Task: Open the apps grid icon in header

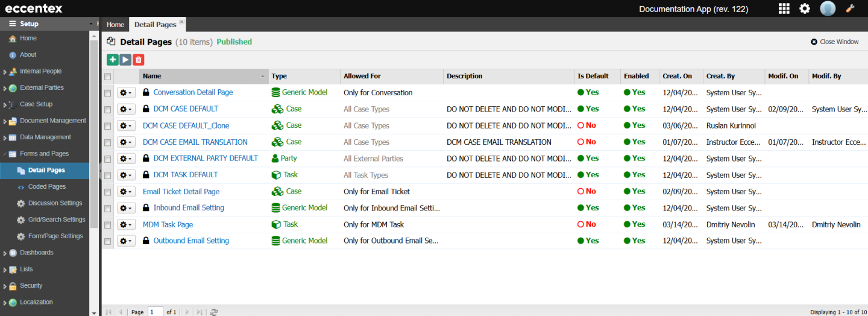Action: (x=784, y=8)
